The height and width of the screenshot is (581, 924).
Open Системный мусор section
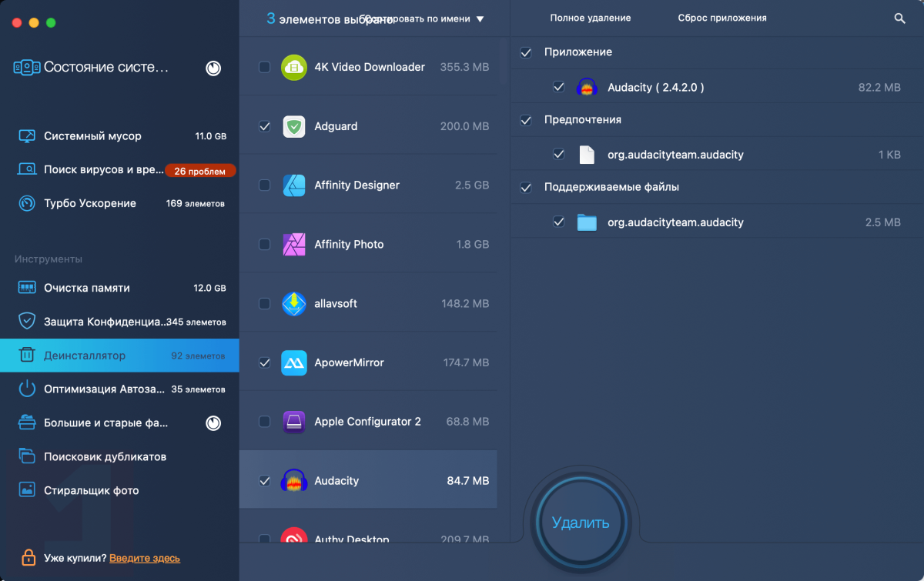[x=119, y=136]
